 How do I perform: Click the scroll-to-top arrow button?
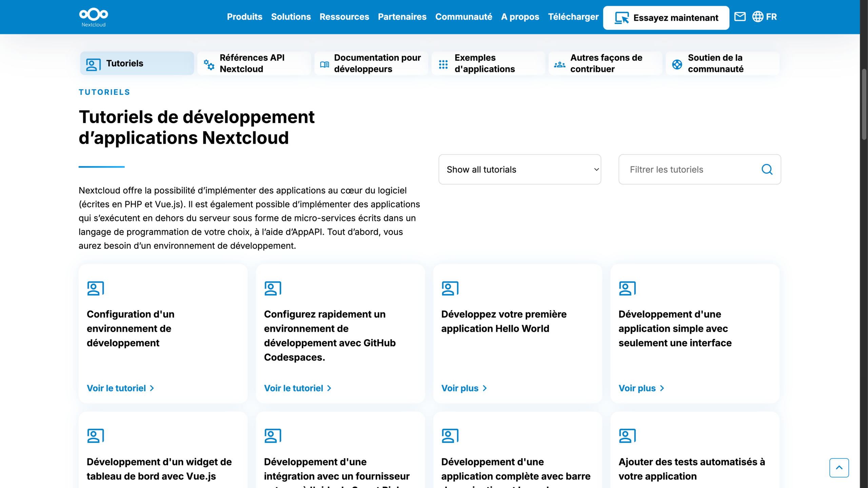coord(839,468)
